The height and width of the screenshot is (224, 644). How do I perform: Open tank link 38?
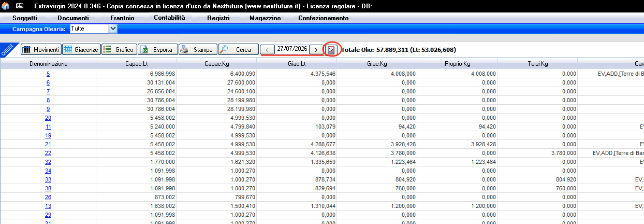click(x=48, y=188)
